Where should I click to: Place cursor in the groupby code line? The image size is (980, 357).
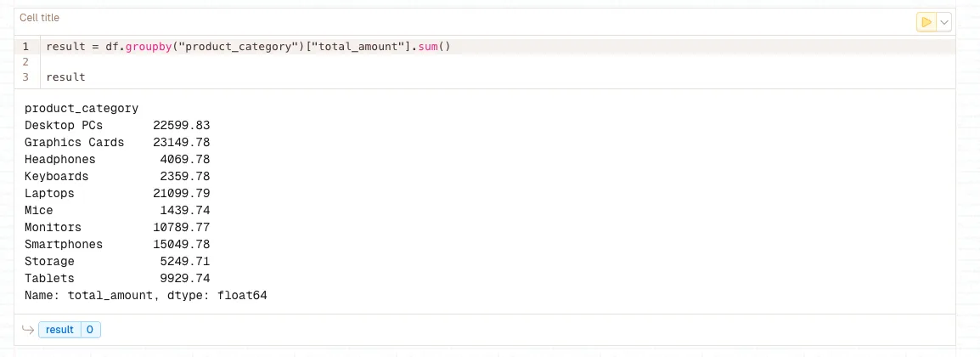coord(247,47)
